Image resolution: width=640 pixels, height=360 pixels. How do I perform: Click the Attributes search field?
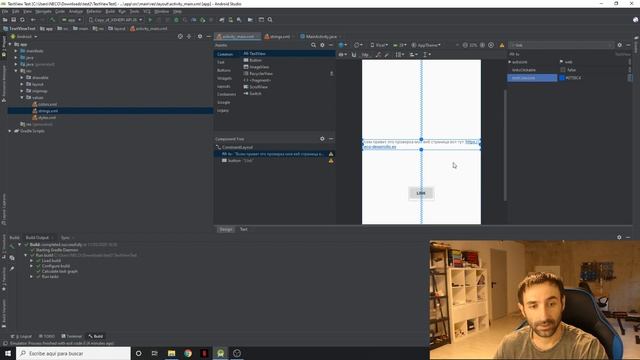pos(561,45)
